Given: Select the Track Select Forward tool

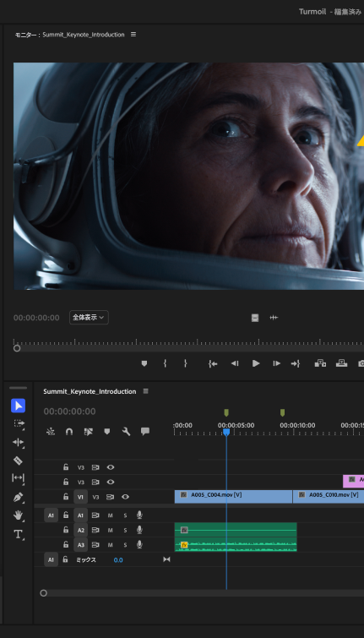Looking at the screenshot, I should coord(19,423).
